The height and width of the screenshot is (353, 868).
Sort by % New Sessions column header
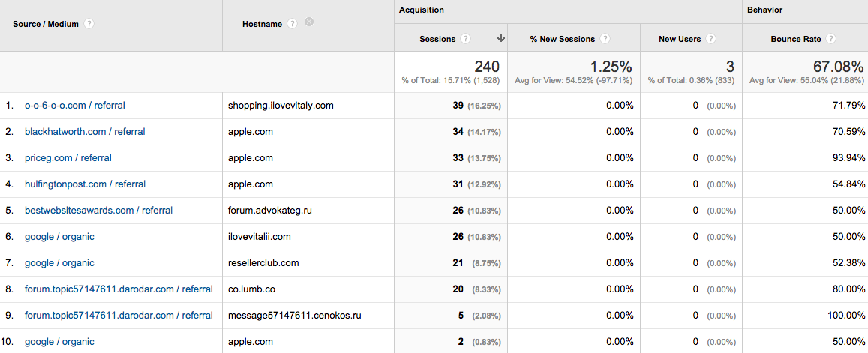(563, 39)
